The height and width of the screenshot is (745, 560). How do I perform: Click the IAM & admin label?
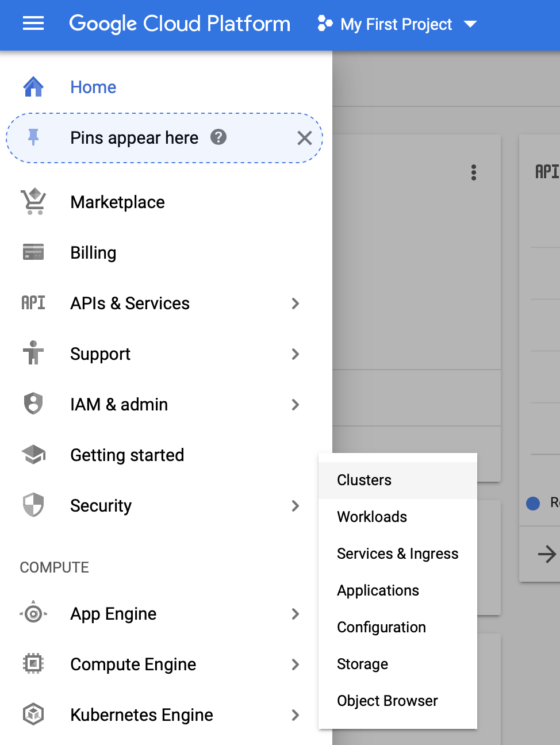(119, 405)
